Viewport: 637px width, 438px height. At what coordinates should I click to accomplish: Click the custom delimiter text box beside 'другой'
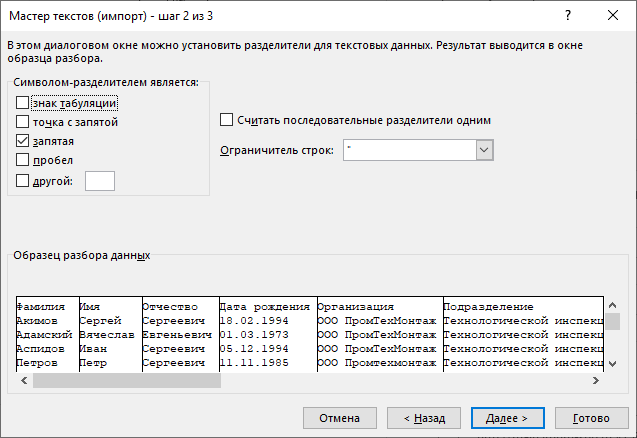100,180
